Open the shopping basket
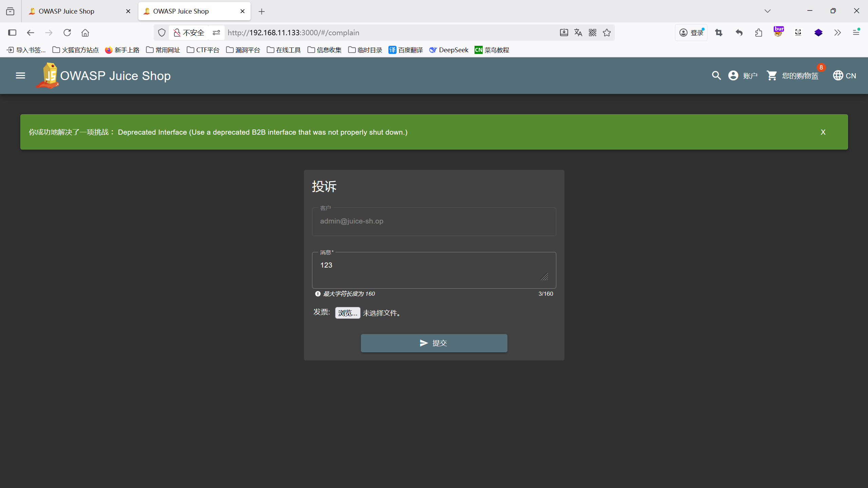The image size is (868, 488). [x=792, y=75]
